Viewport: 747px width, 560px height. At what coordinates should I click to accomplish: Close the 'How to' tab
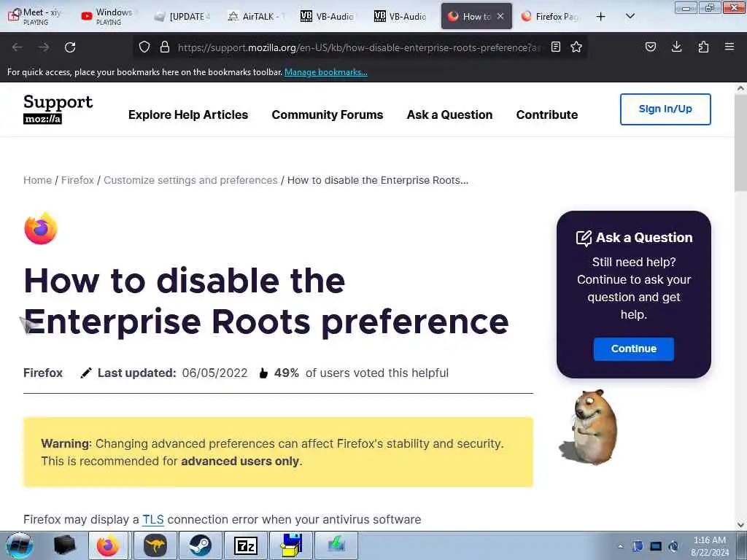click(x=500, y=16)
